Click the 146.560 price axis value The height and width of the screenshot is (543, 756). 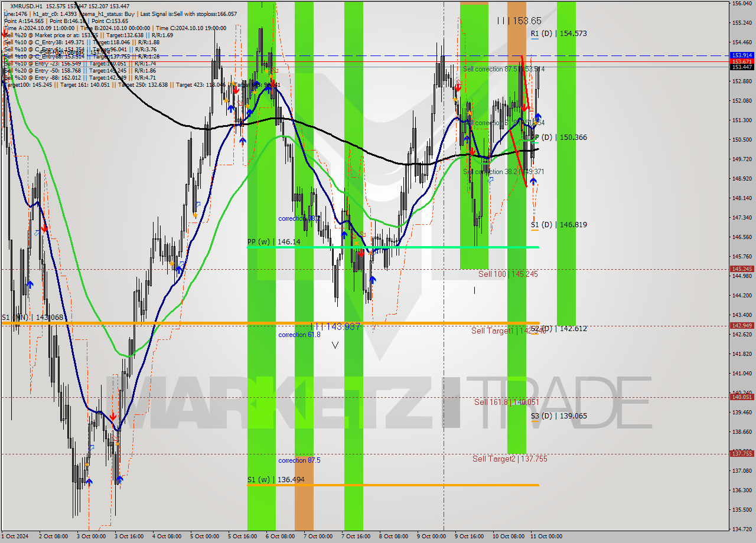click(x=742, y=237)
